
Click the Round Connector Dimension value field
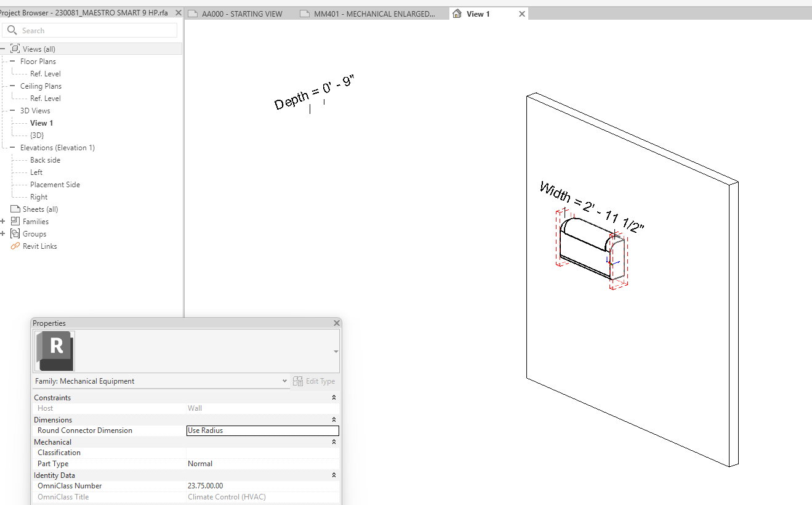263,430
